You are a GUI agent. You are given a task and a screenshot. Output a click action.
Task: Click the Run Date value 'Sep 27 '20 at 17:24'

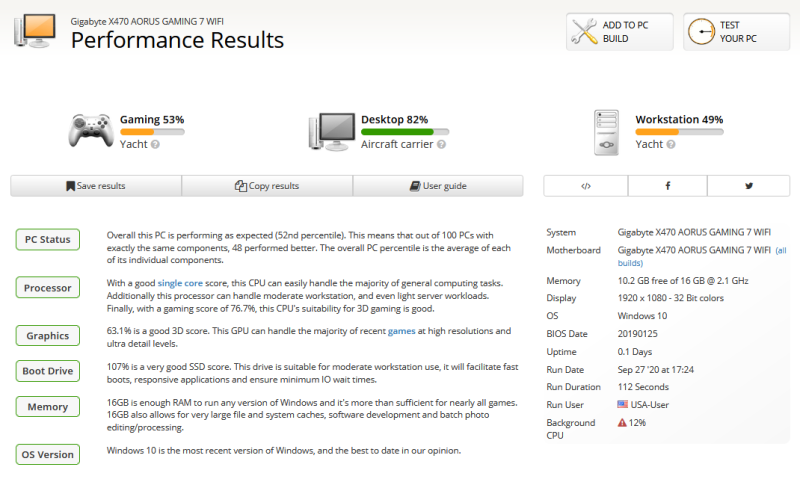(656, 369)
